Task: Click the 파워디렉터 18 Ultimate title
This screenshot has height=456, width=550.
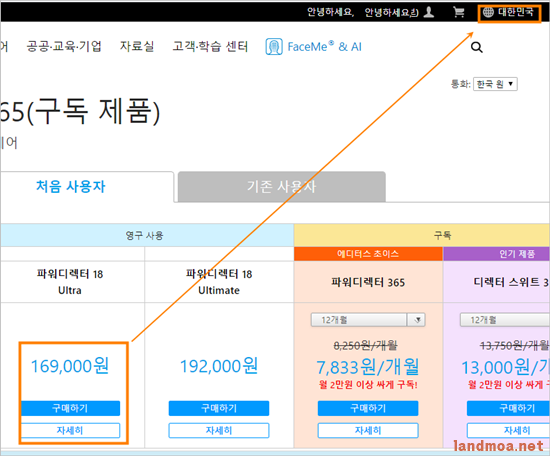Action: (219, 282)
